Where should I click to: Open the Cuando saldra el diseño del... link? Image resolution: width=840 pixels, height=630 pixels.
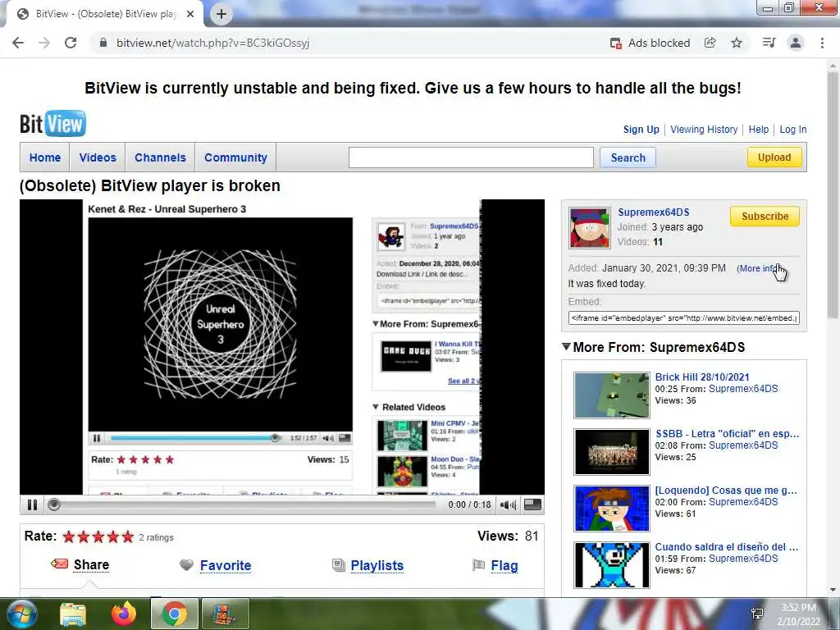(x=727, y=547)
